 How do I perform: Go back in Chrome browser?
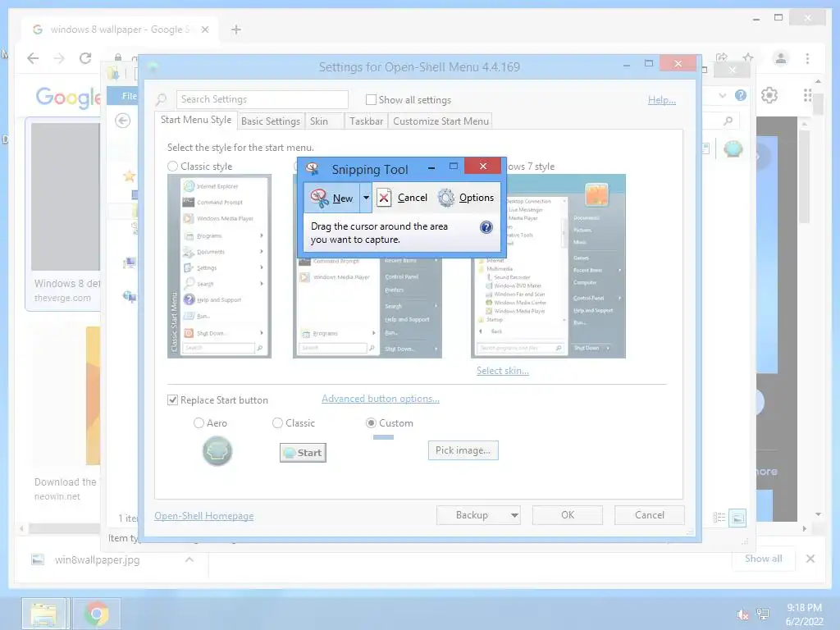[x=33, y=58]
